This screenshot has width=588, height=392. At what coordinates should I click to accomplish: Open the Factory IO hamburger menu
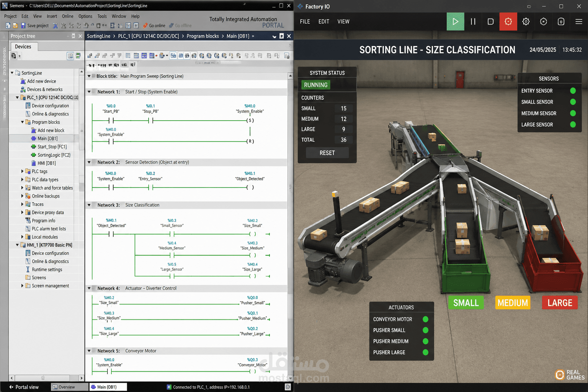point(579,21)
